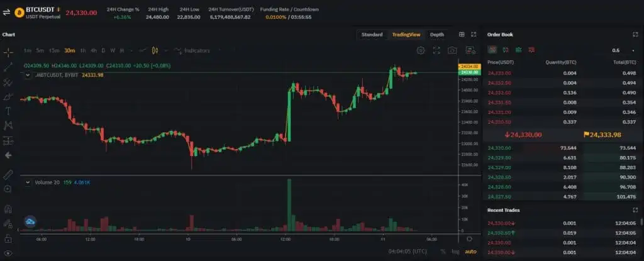644x261 pixels.
Task: Switch trading pair with swap arrows icon
Action: (6, 13)
